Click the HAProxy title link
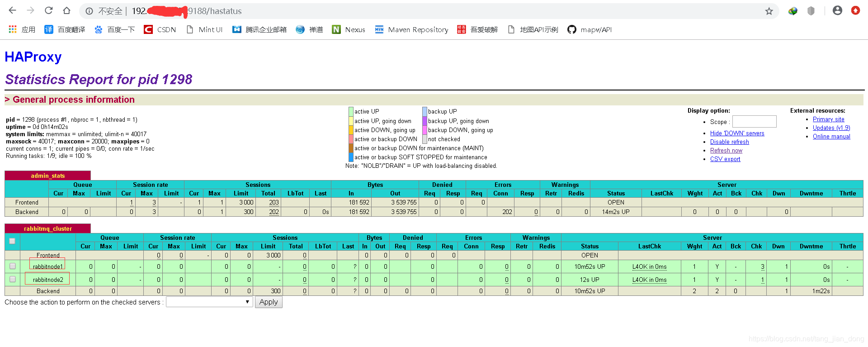868x347 pixels. (33, 57)
